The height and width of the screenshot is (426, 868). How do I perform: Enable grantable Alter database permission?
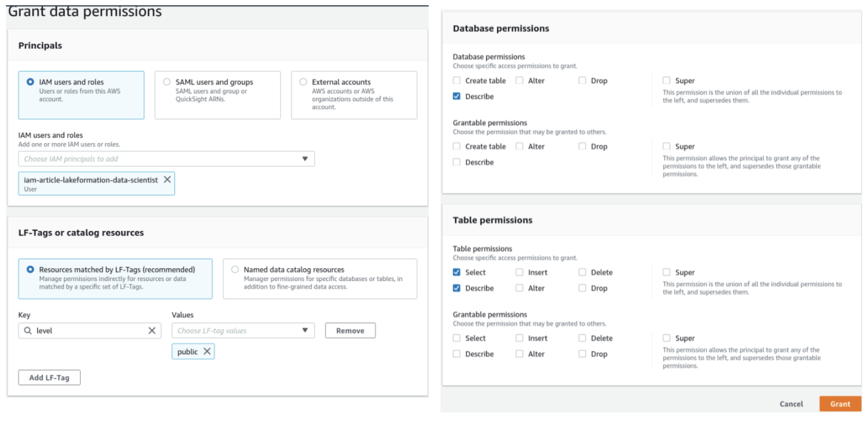coord(519,146)
